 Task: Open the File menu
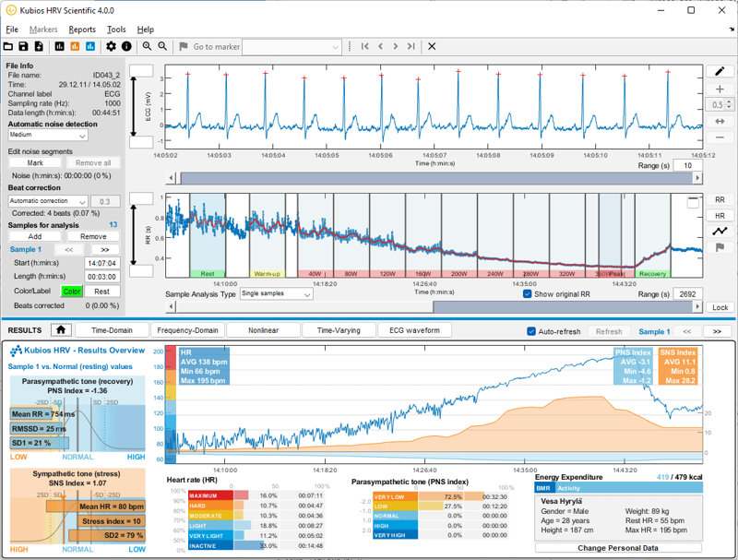12,30
